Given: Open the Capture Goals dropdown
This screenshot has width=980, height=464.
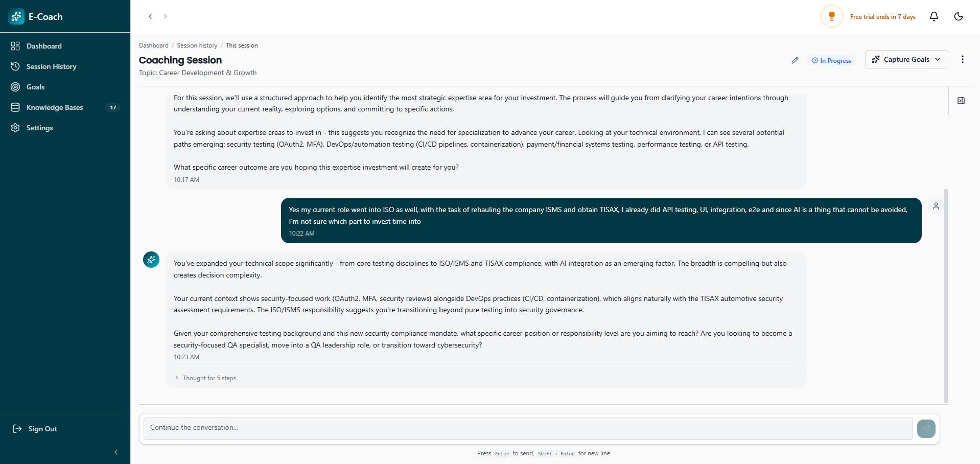Looking at the screenshot, I should coord(906,59).
